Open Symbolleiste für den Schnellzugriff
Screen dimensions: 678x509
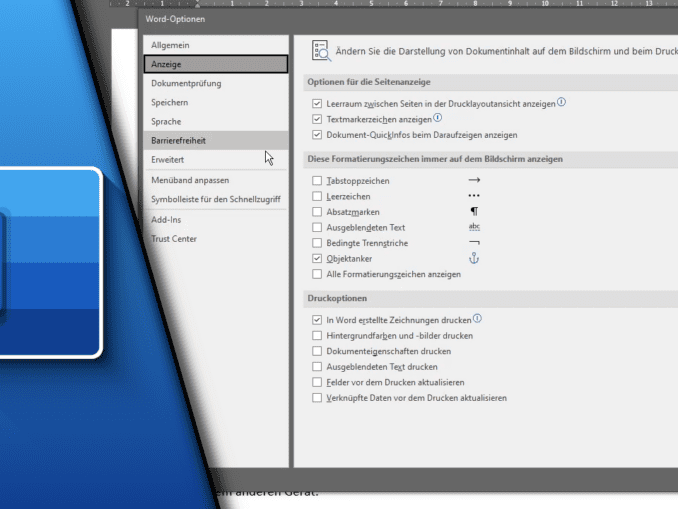215,199
